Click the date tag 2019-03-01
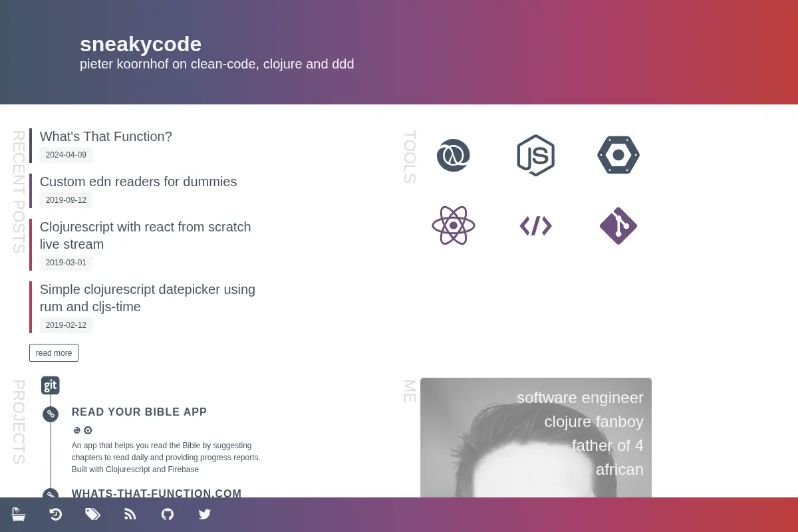The width and height of the screenshot is (798, 532). point(66,263)
